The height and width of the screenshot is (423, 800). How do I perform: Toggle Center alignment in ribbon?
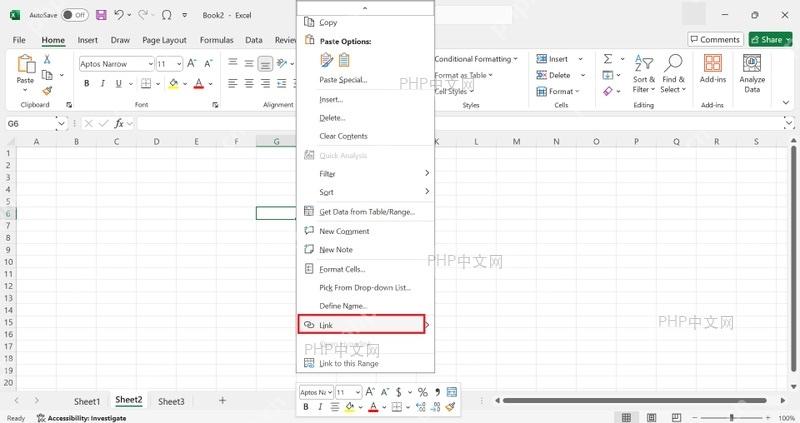(249, 83)
